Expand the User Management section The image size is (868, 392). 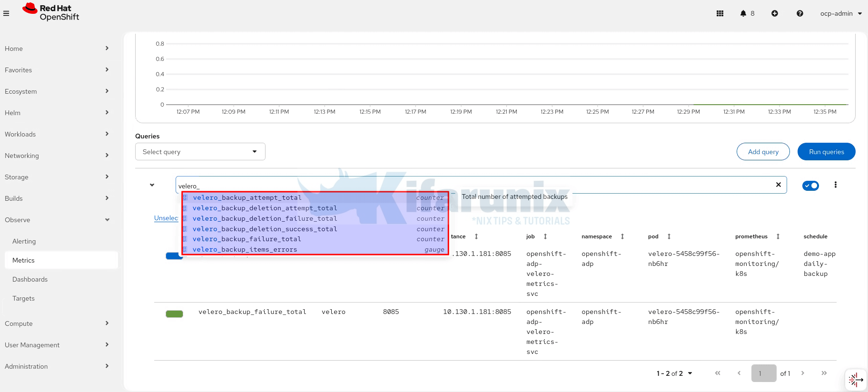coord(57,345)
